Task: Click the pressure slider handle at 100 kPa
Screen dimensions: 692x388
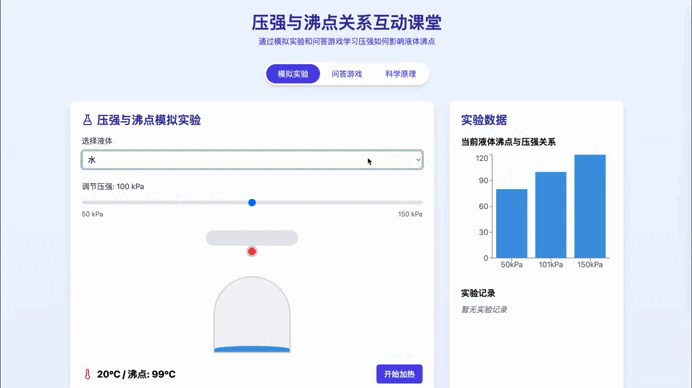Action: pyautogui.click(x=252, y=203)
